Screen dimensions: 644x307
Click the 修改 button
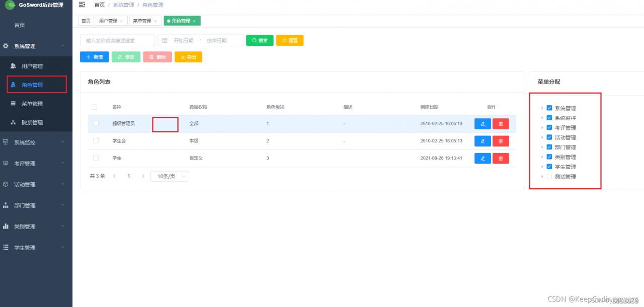coord(126,57)
